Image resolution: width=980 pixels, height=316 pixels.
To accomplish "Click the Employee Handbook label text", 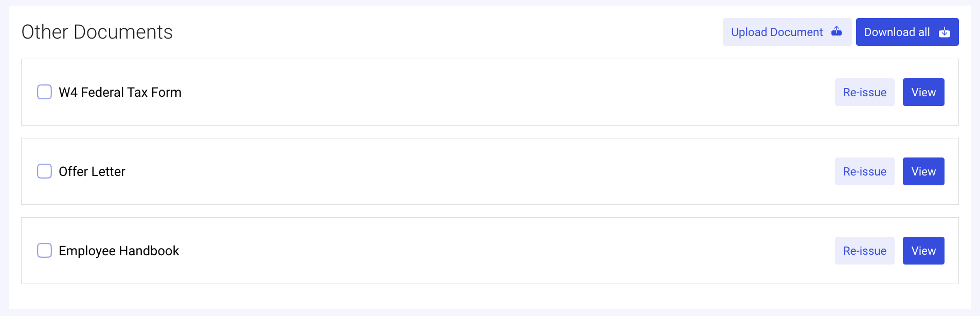I will point(119,251).
